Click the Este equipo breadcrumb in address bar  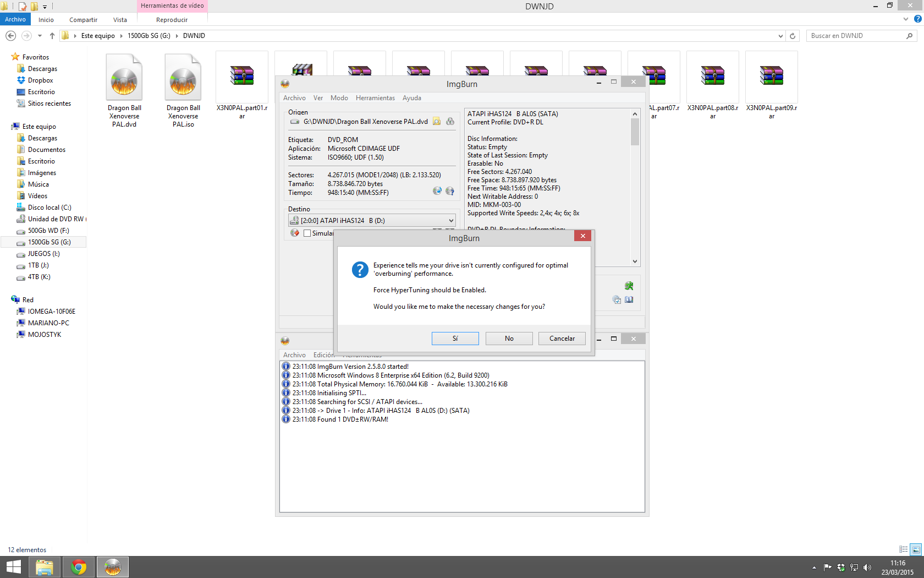point(98,36)
